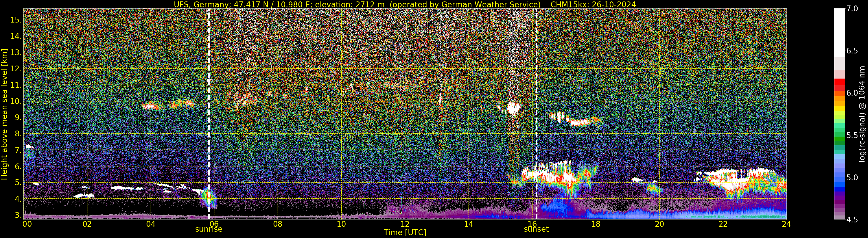The image size is (868, 238).
Task: Click the height tick label '5.'
Action: (x=18, y=183)
